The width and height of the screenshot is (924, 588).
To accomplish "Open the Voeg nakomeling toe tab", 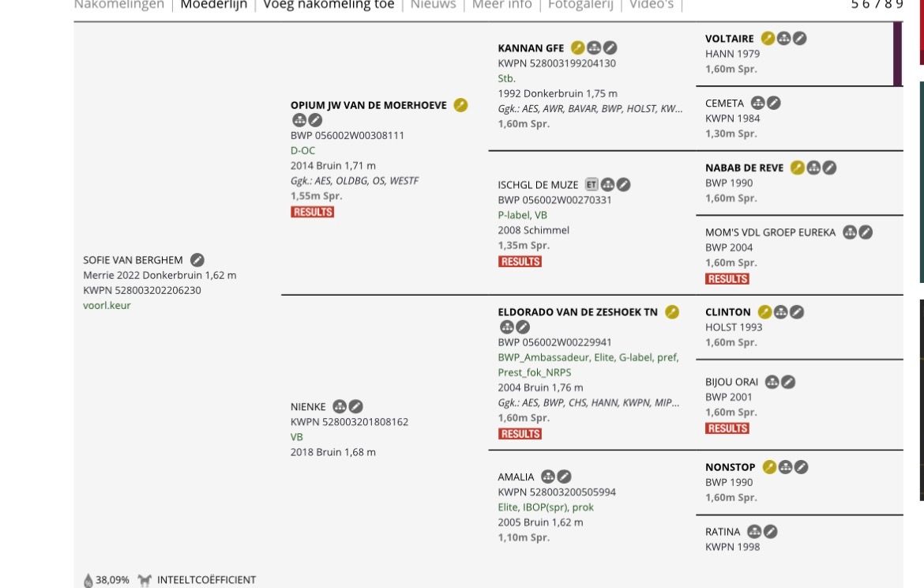I will (329, 5).
